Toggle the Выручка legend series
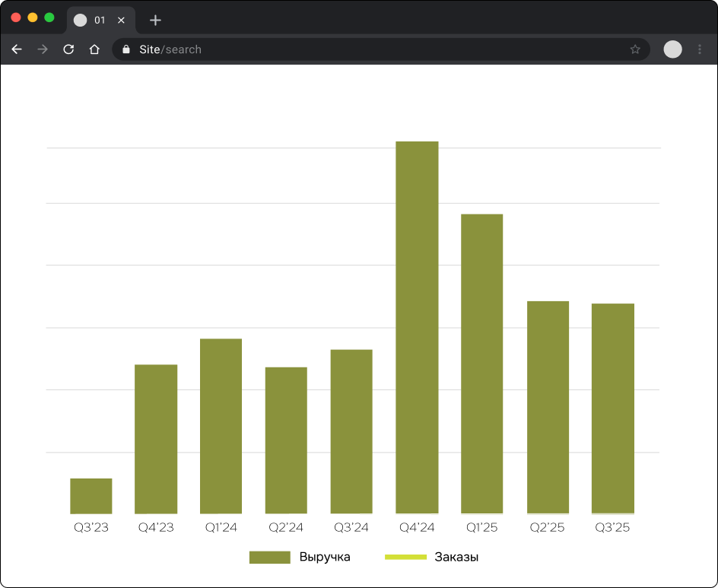 click(x=325, y=558)
